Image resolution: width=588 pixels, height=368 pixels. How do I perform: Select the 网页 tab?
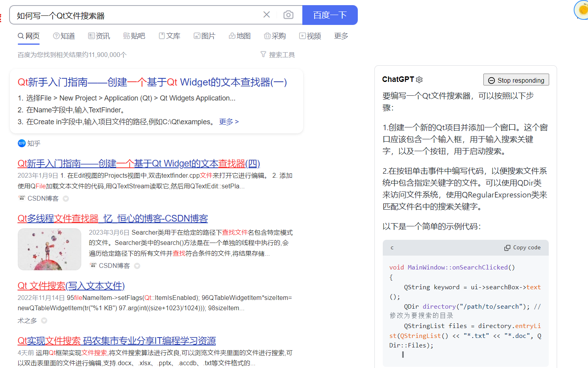[29, 36]
